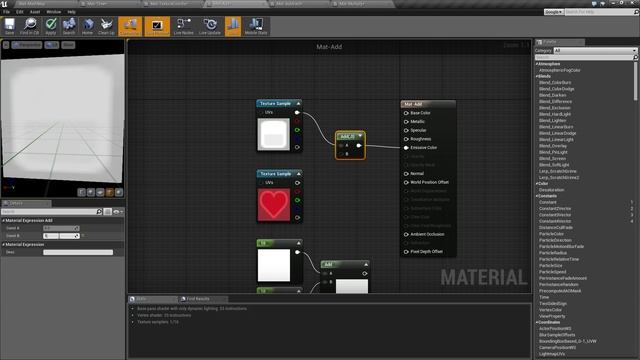Click the Const B value field
The image size is (640, 360).
click(61, 236)
